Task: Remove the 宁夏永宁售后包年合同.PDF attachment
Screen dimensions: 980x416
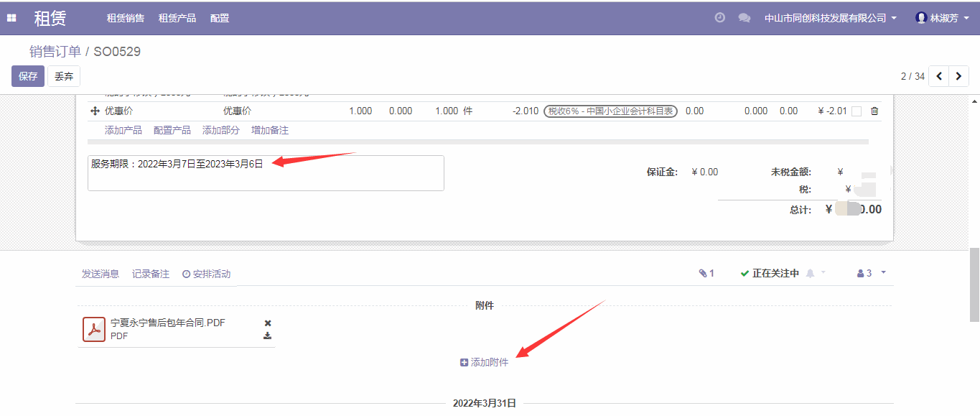Action: tap(268, 323)
